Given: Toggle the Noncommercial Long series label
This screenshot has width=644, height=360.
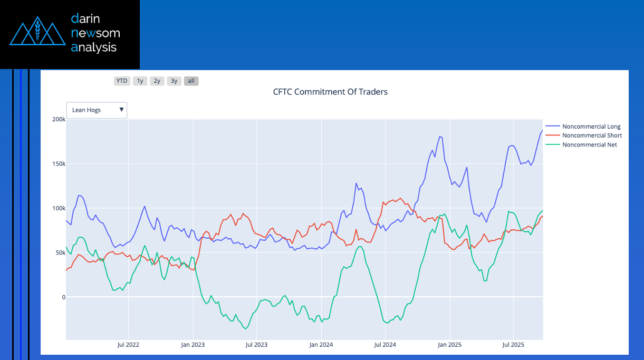Looking at the screenshot, I should [591, 127].
